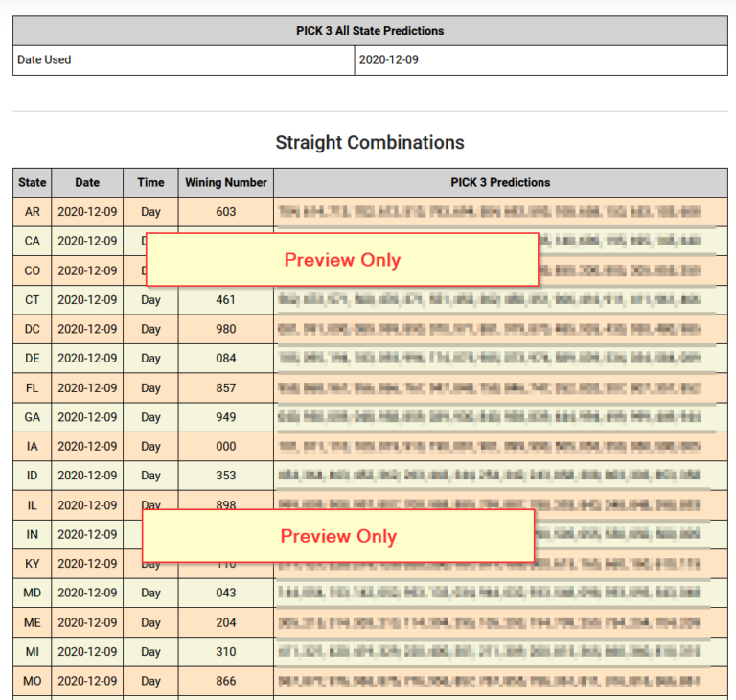
Task: Click the PICK 3 All State Predictions title
Action: [369, 31]
